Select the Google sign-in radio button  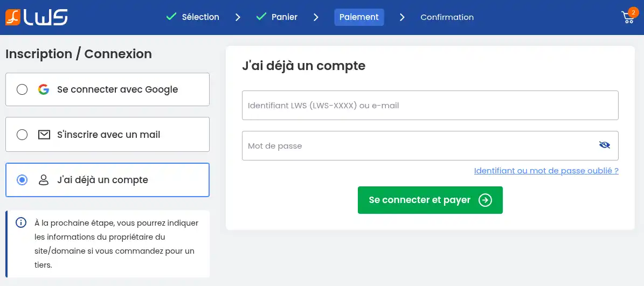(x=22, y=89)
